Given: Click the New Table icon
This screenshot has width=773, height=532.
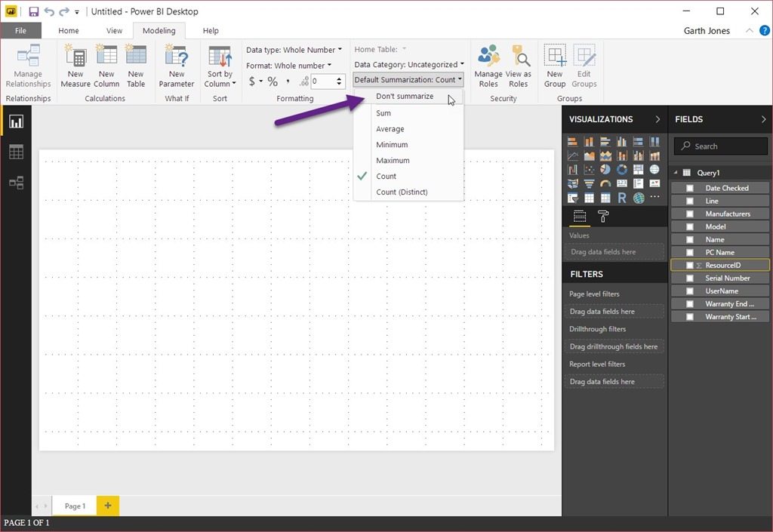Looking at the screenshot, I should [136, 55].
